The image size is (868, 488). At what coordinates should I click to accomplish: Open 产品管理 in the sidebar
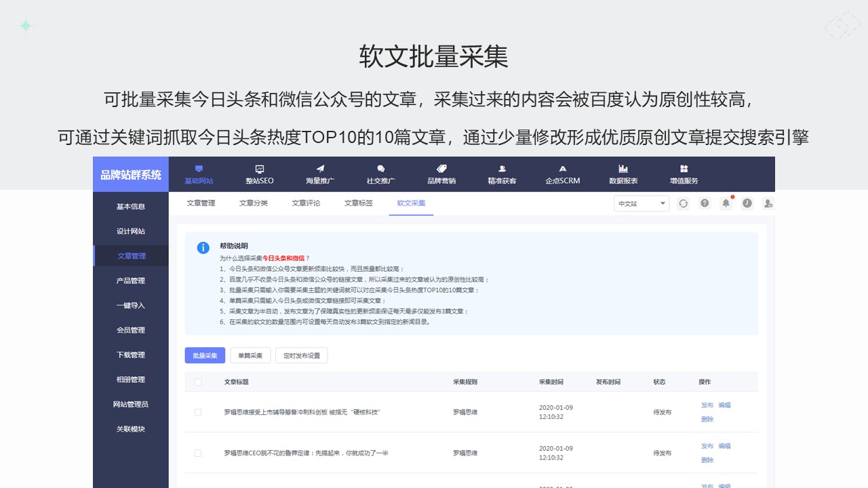pos(131,281)
